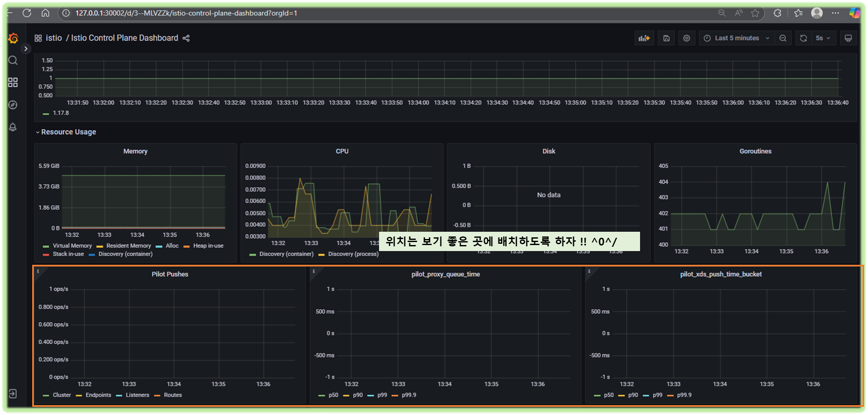This screenshot has width=868, height=415.
Task: Reload the browser page
Action: (x=27, y=13)
